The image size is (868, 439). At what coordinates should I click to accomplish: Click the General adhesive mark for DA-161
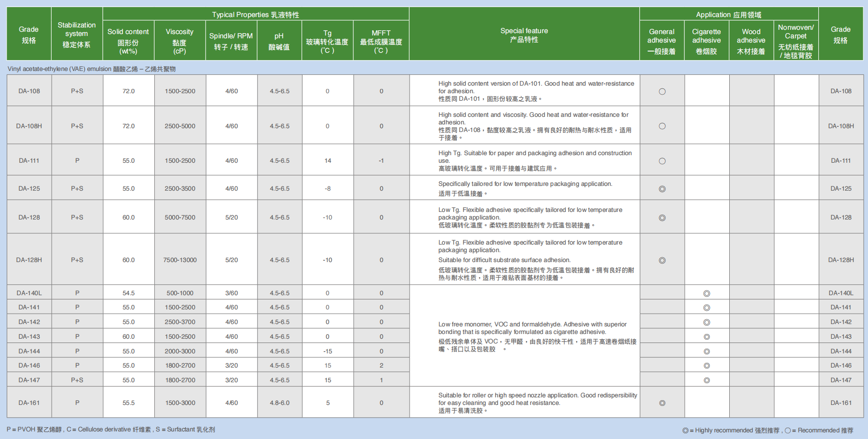(x=662, y=403)
